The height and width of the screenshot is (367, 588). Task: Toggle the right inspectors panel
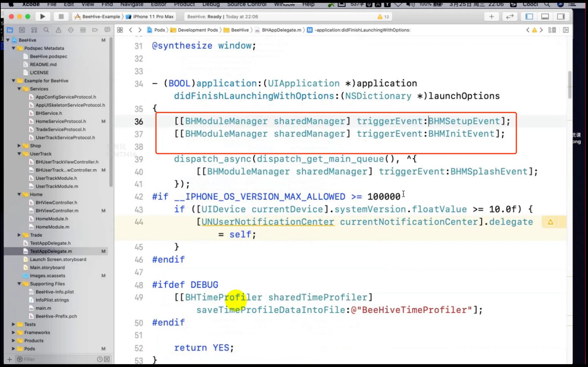tap(561, 17)
